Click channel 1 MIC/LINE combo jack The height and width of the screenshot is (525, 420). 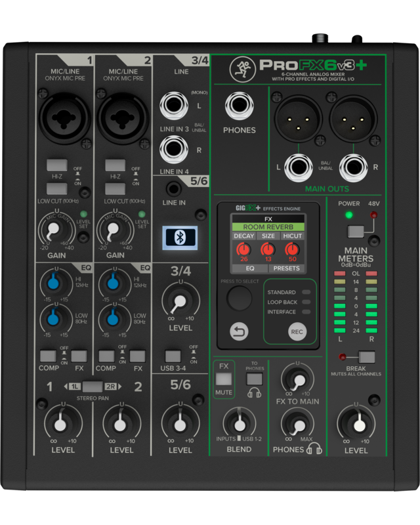pos(65,118)
